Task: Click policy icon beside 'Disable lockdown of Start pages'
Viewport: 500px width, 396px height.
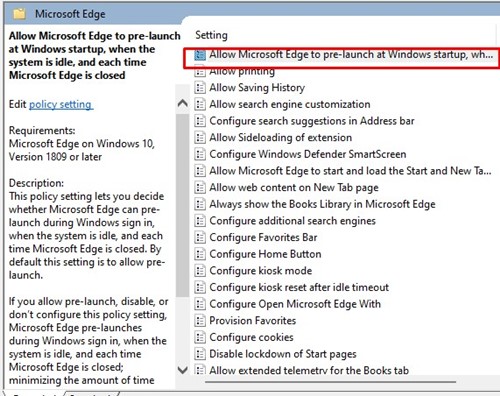Action: tap(200, 354)
